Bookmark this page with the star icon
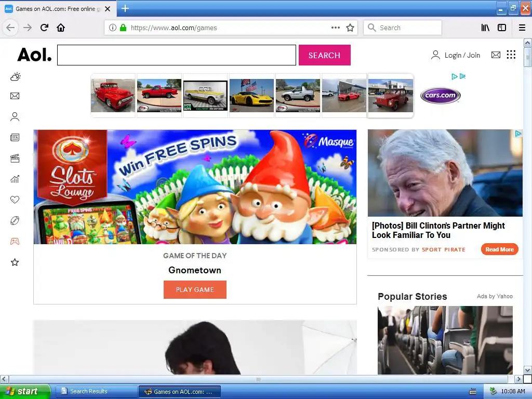The height and width of the screenshot is (399, 532). 350,28
